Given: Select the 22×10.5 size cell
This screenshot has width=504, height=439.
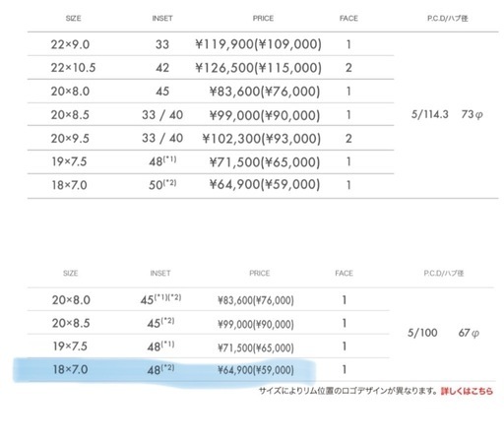Looking at the screenshot, I should pyautogui.click(x=73, y=68).
